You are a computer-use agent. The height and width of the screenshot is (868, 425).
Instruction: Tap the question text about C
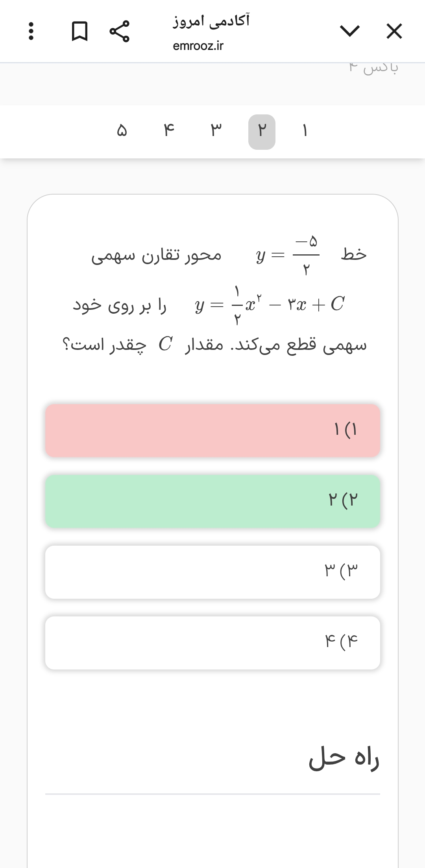[x=214, y=345]
